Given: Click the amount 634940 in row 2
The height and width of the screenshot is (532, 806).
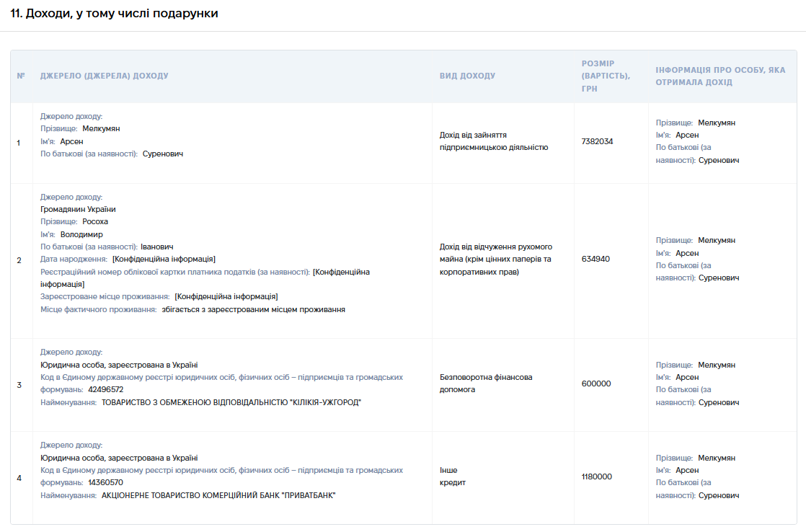Looking at the screenshot, I should pyautogui.click(x=595, y=259).
